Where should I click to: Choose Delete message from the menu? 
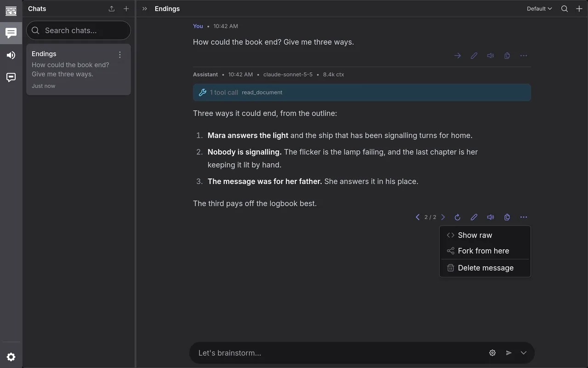click(x=485, y=268)
